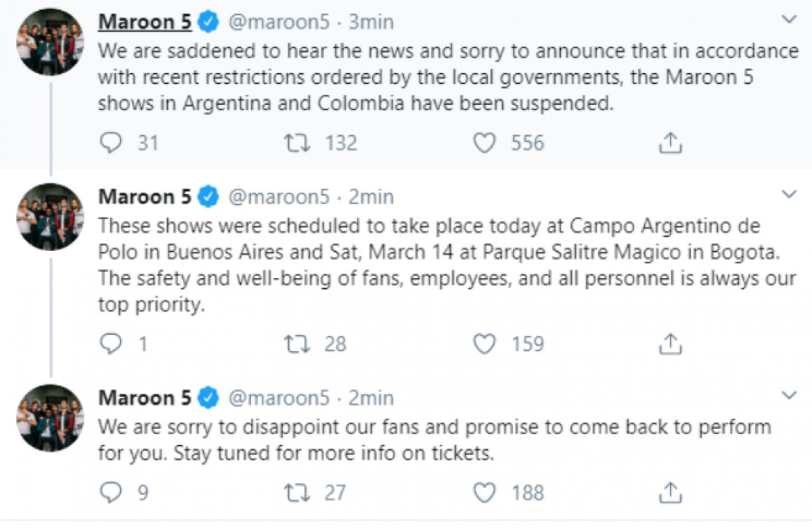The height and width of the screenshot is (529, 812).
Task: View Maroon 5 avatar on the third tweet
Action: [x=50, y=417]
